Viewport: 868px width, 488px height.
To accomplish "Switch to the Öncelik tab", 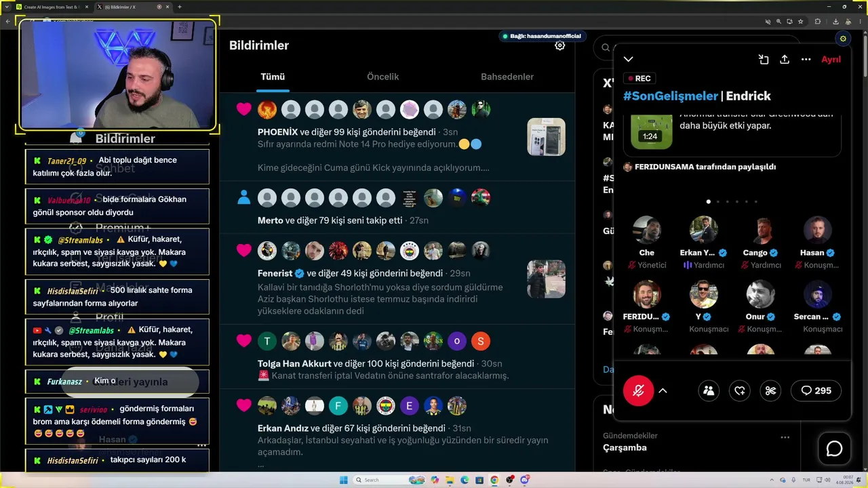I will tap(383, 77).
